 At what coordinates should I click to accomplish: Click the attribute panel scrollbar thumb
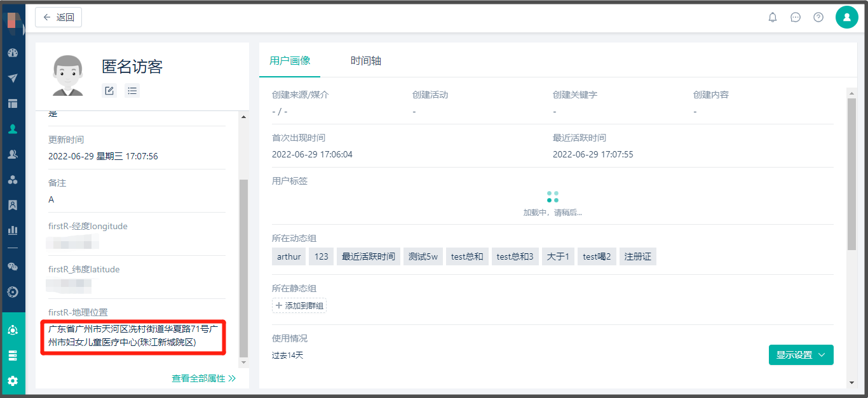pyautogui.click(x=244, y=267)
